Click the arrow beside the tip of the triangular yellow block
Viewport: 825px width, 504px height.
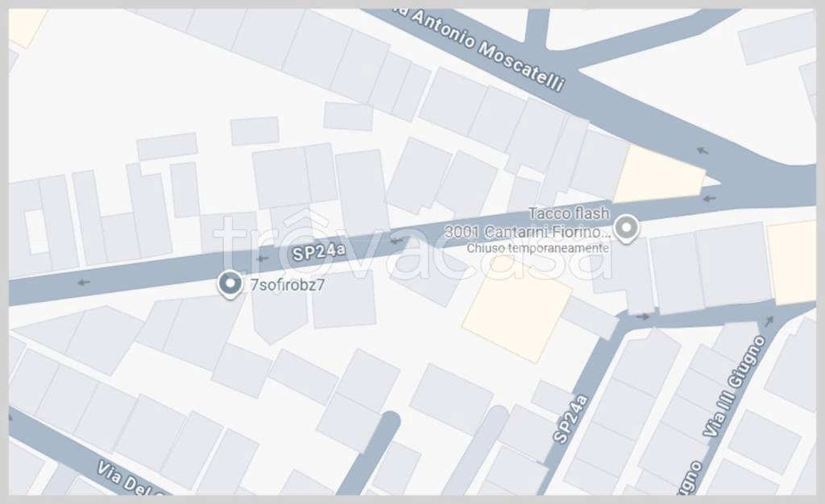click(x=709, y=199)
